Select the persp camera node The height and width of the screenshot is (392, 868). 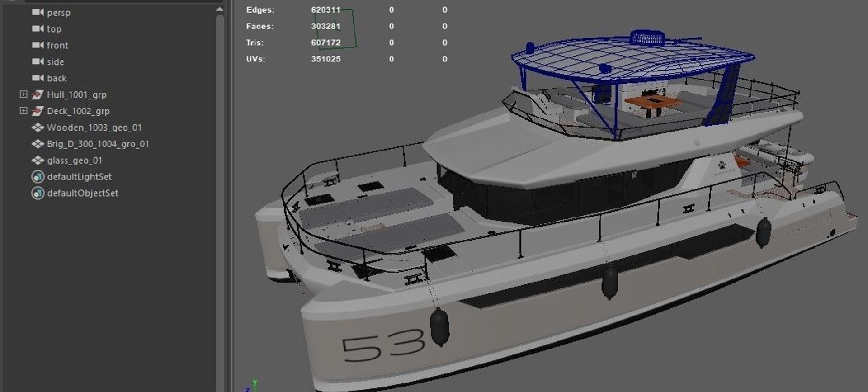pyautogui.click(x=59, y=13)
